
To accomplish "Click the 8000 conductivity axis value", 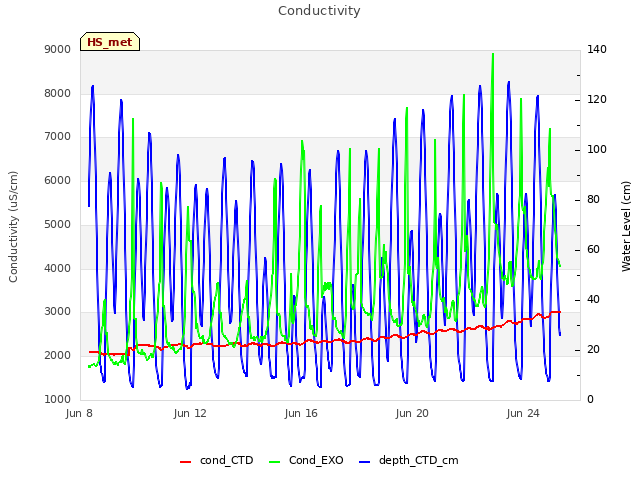I will click(x=58, y=93).
